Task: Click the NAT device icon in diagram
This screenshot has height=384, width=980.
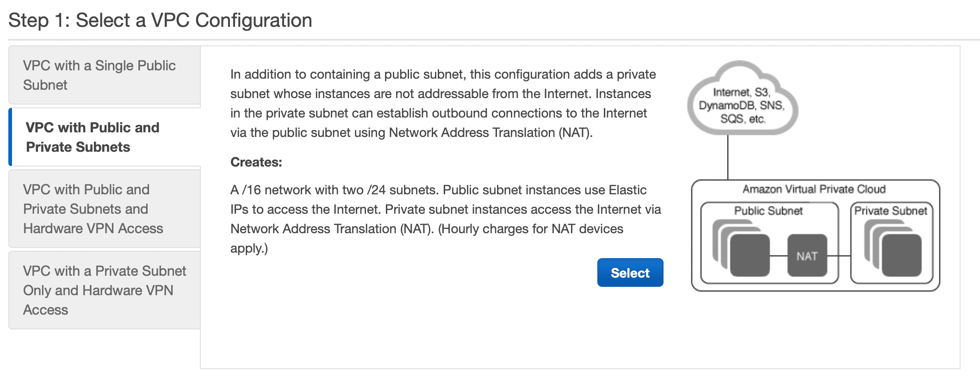Action: [x=807, y=255]
